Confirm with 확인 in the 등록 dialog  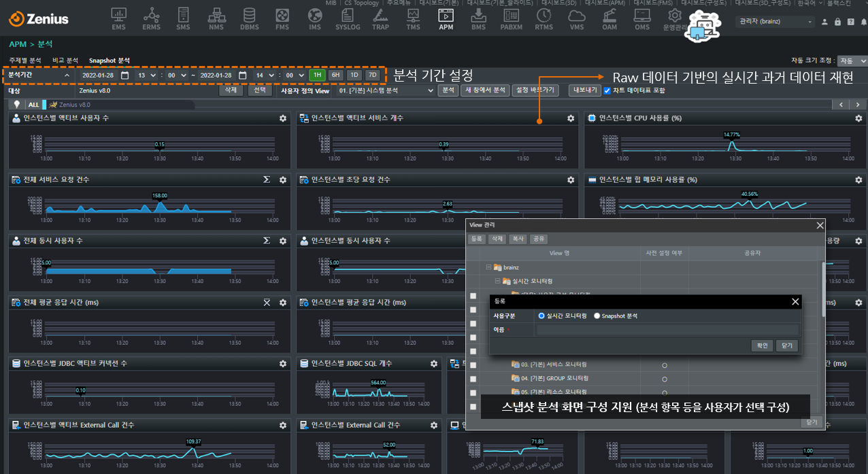[761, 345]
